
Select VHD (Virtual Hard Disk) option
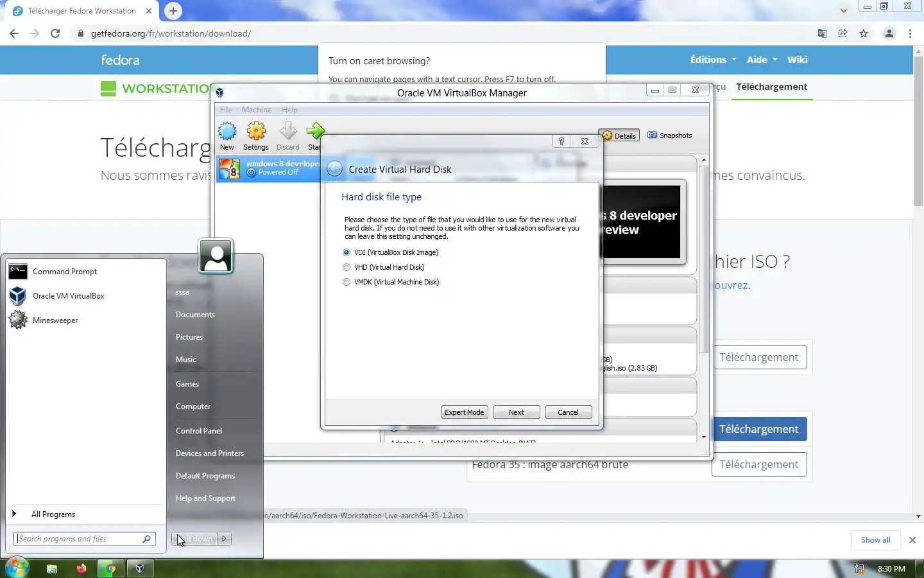tap(384, 267)
